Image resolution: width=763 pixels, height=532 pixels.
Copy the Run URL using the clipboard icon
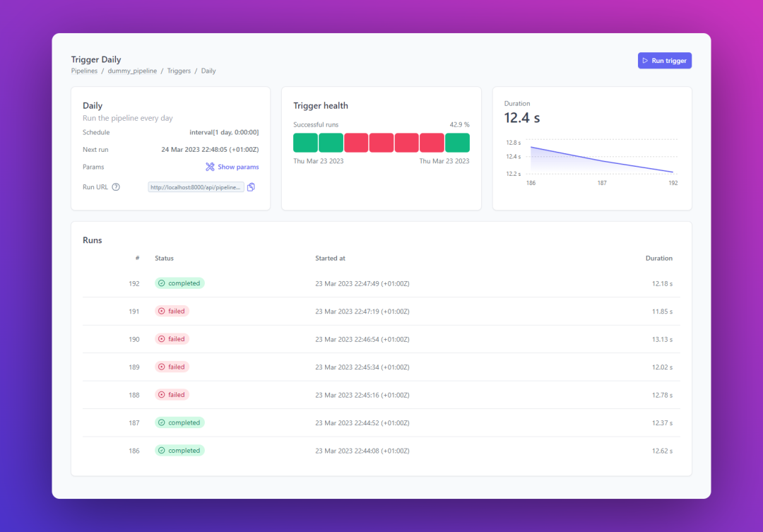pyautogui.click(x=251, y=187)
